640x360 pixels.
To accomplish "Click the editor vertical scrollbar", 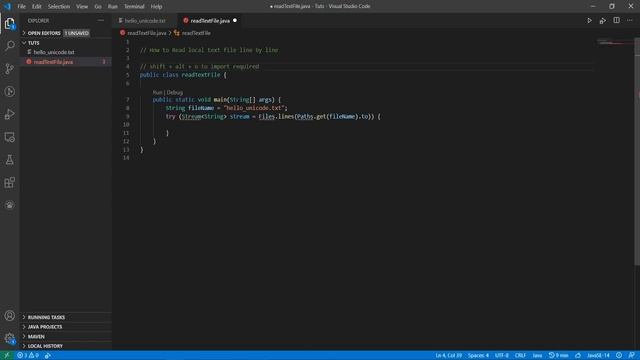I will pos(637,151).
